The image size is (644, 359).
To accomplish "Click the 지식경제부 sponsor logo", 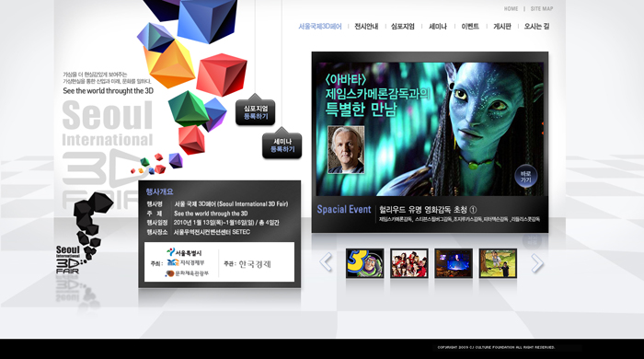I will pos(186,263).
